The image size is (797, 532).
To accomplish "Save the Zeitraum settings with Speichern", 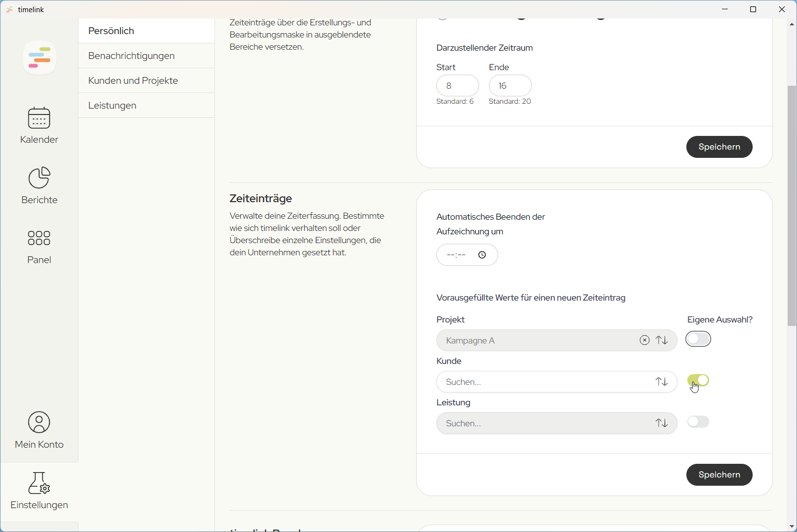I will point(719,147).
